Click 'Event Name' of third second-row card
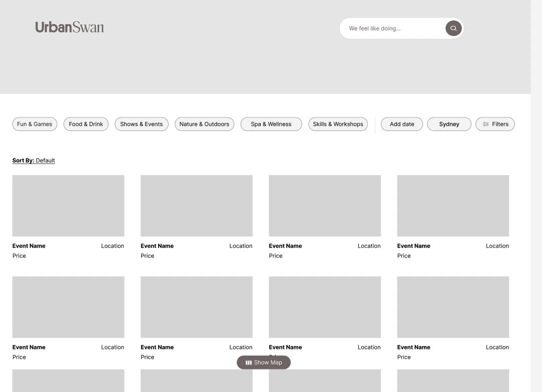Screen dimensions: 542x392 (x=286, y=347)
